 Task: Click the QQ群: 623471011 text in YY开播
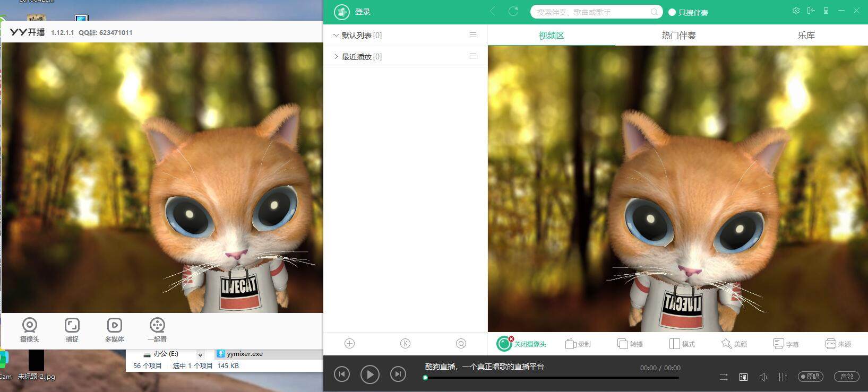(106, 32)
